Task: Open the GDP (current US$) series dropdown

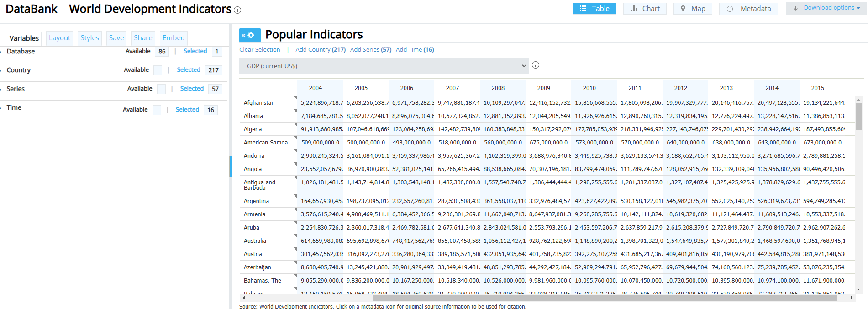Action: click(384, 66)
